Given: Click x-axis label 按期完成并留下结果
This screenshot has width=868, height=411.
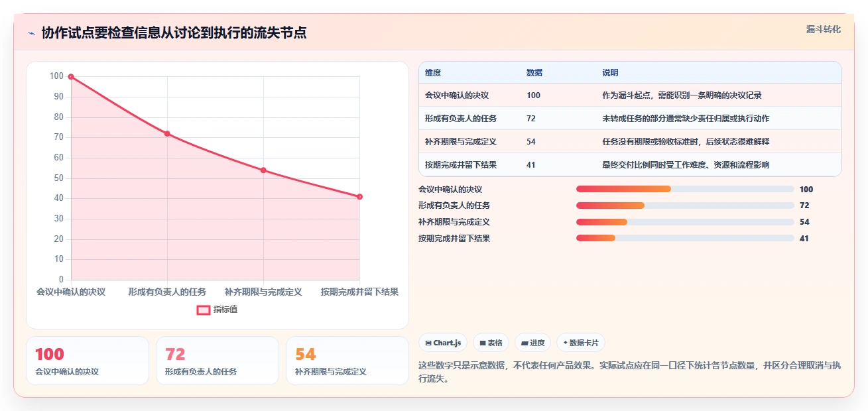Looking at the screenshot, I should point(359,292).
